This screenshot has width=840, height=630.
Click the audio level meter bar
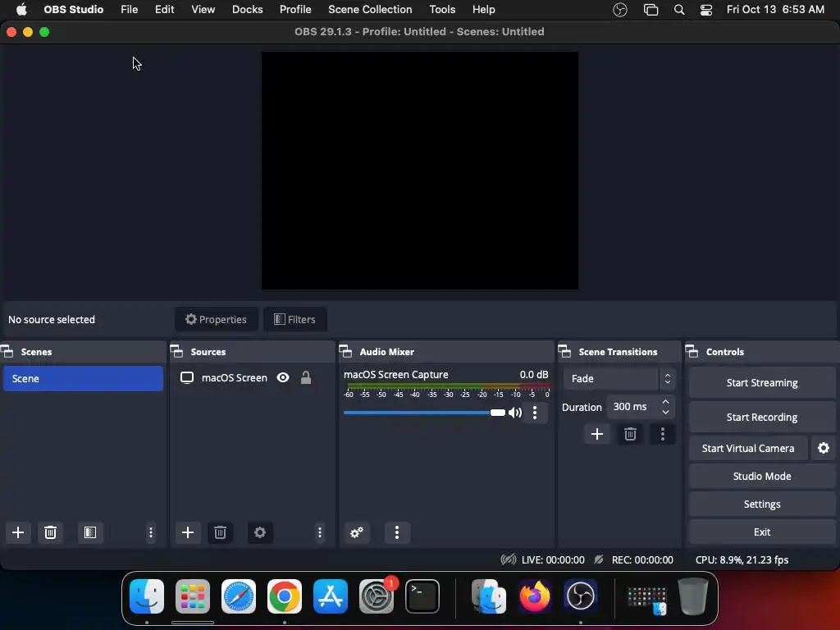(x=449, y=386)
